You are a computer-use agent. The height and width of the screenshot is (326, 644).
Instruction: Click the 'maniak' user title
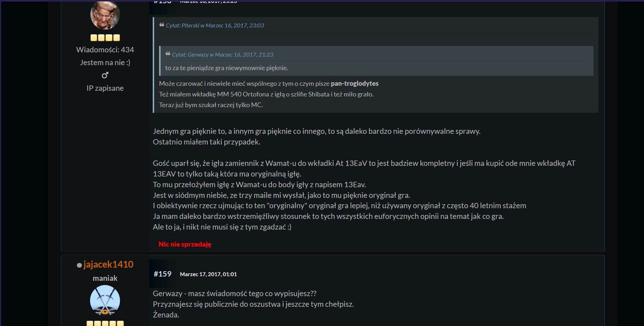pos(105,278)
